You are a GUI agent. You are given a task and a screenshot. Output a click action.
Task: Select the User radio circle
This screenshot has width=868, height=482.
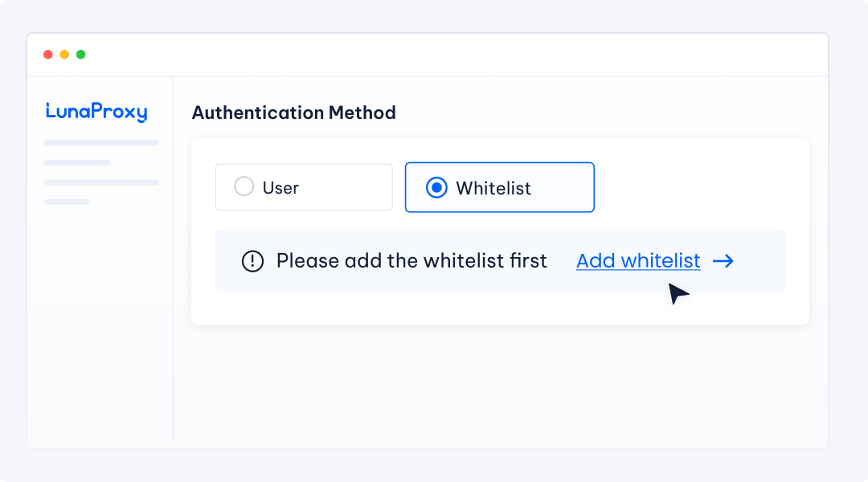(x=244, y=187)
